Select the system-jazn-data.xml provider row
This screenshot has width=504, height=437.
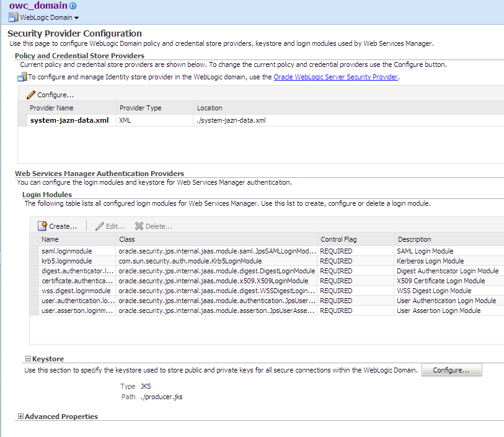[261, 120]
